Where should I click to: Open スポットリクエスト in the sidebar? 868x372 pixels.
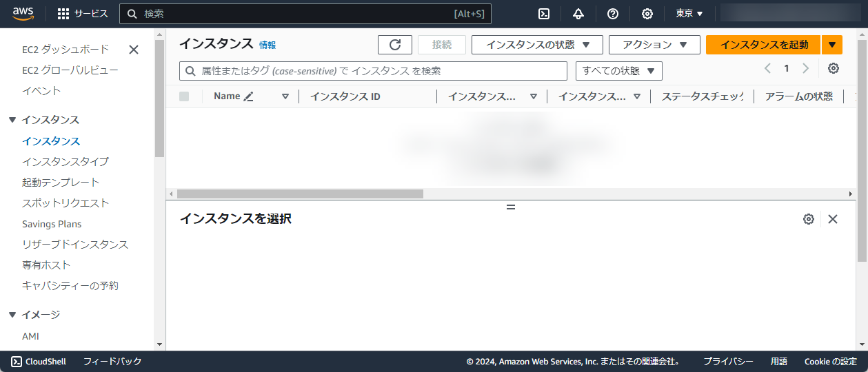[x=65, y=203]
